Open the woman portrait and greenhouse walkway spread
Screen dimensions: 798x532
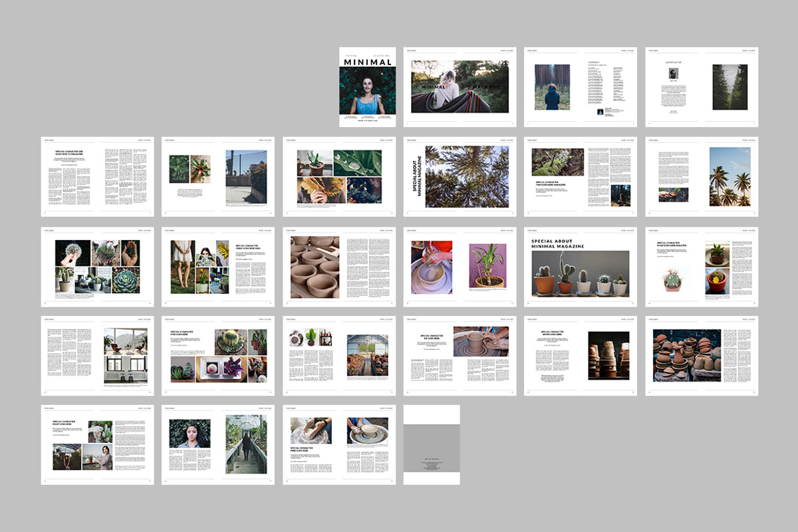point(218,445)
